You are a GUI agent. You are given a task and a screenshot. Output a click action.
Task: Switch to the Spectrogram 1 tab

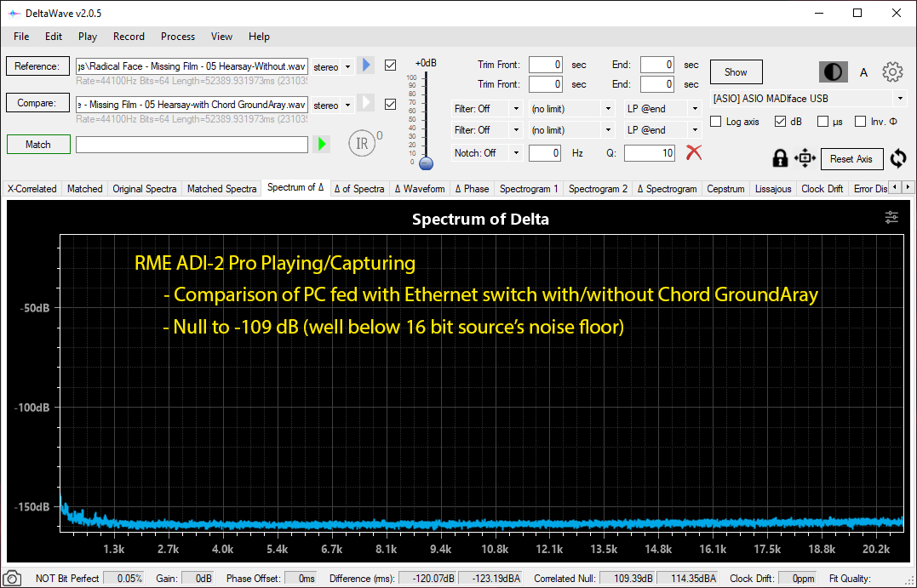coord(530,189)
